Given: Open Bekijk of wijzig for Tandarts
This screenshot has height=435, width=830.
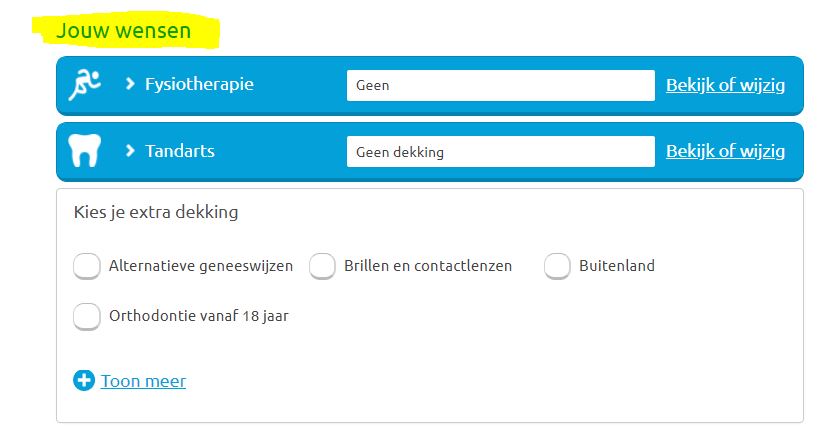Looking at the screenshot, I should pyautogui.click(x=725, y=152).
